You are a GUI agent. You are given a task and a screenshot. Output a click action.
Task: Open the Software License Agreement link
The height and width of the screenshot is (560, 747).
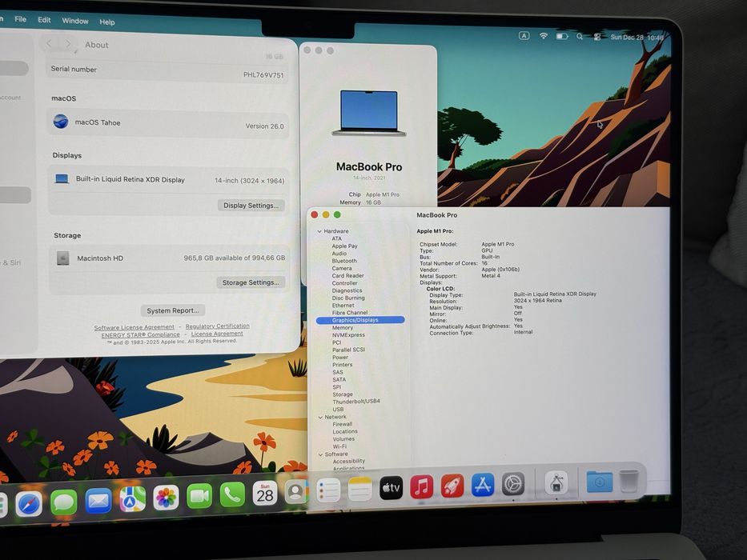pyautogui.click(x=134, y=327)
